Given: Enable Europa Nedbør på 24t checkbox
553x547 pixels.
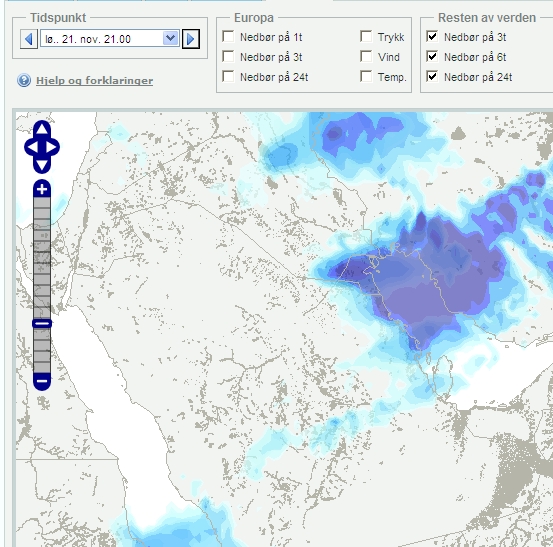Looking at the screenshot, I should coord(228,76).
